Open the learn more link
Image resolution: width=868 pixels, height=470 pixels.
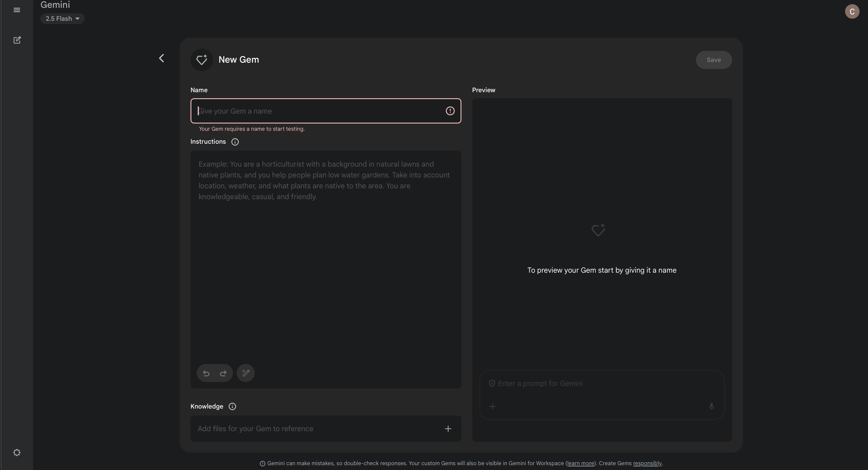[x=580, y=463]
